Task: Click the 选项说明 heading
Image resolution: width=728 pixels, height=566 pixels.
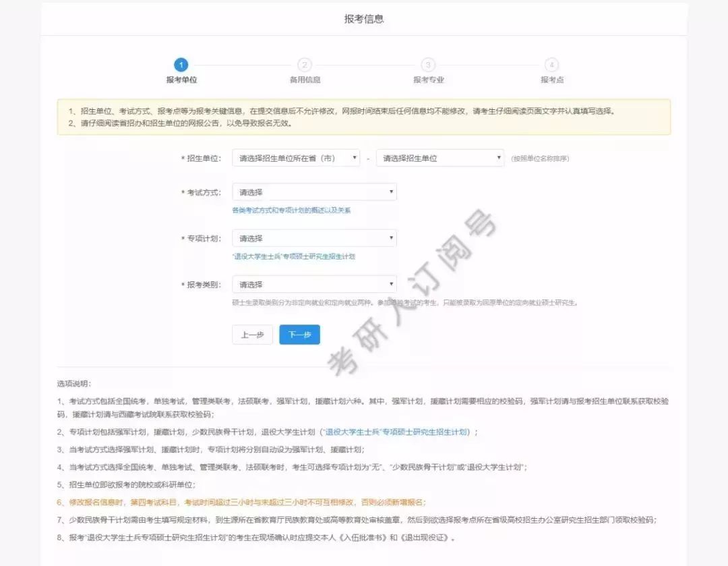Action: coord(74,384)
